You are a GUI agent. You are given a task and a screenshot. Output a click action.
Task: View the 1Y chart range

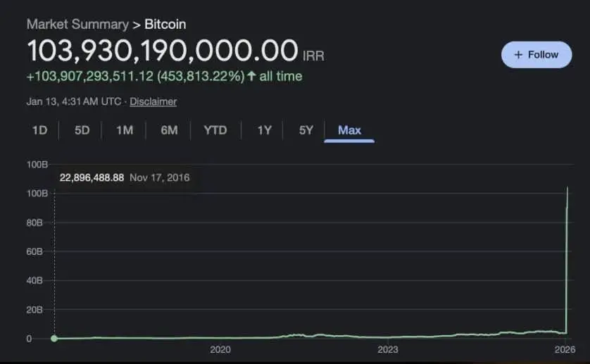(x=264, y=130)
